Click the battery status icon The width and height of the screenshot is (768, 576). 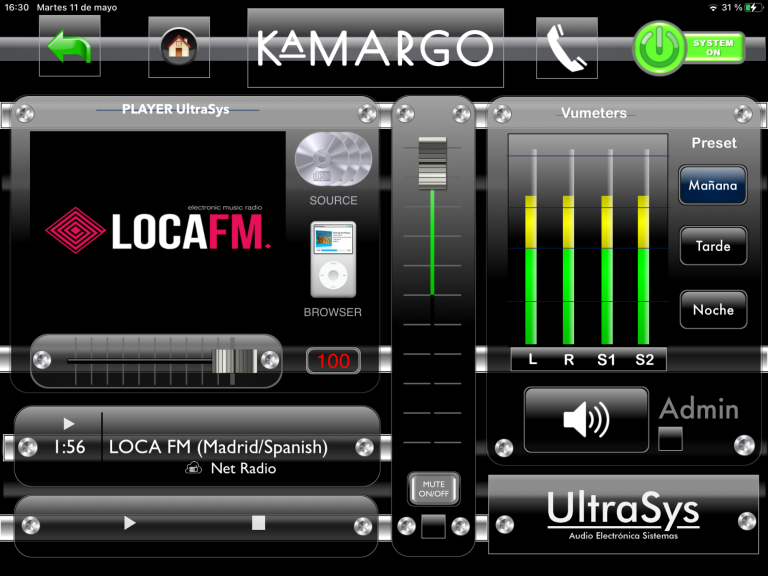click(753, 7)
